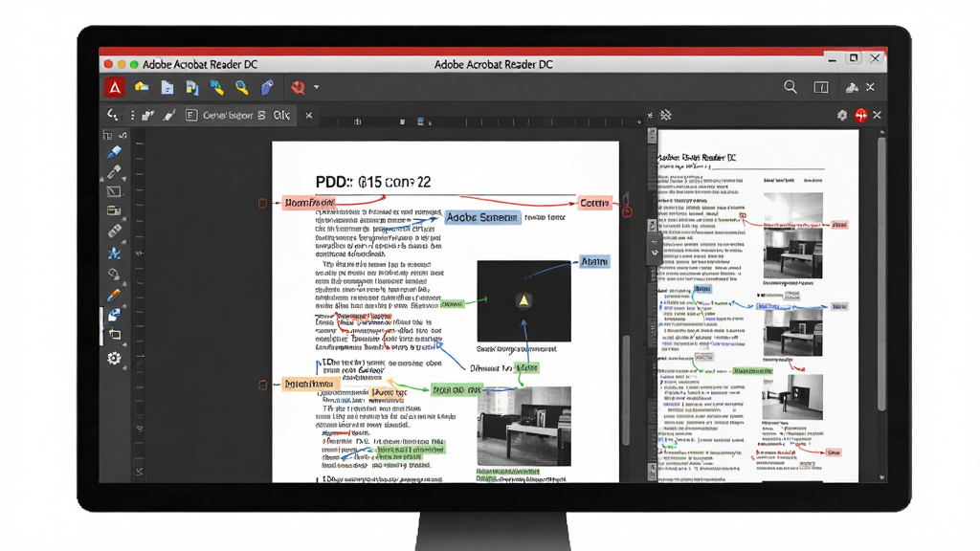980x551 pixels.
Task: Select the orange pen tool in left sidebar
Action: coord(114,295)
